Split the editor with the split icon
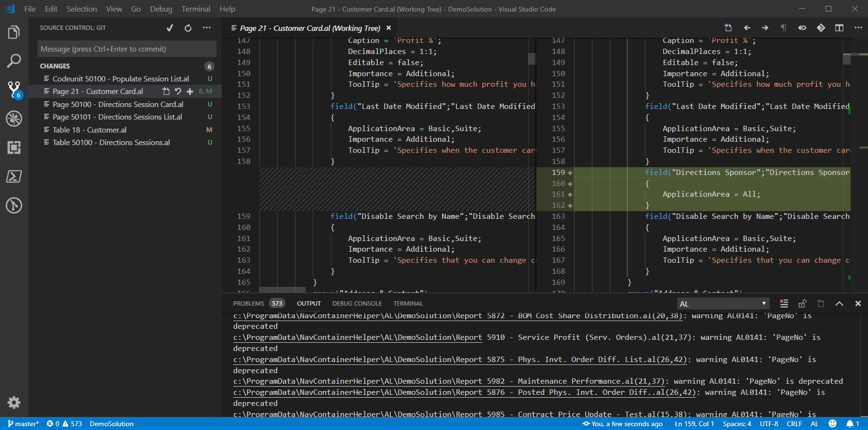Viewport: 868px width, 430px height. 839,28
